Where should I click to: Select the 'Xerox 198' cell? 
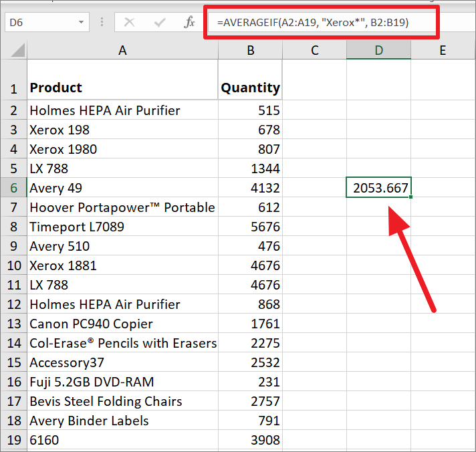[x=122, y=130]
